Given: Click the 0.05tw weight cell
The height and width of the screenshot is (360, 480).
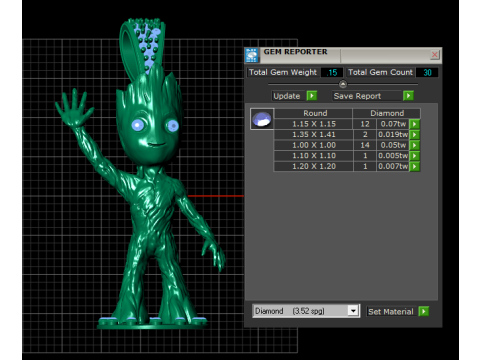Looking at the screenshot, I should click(x=393, y=145).
